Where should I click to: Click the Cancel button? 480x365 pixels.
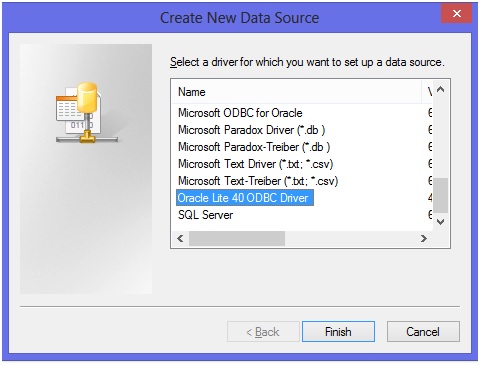click(423, 332)
